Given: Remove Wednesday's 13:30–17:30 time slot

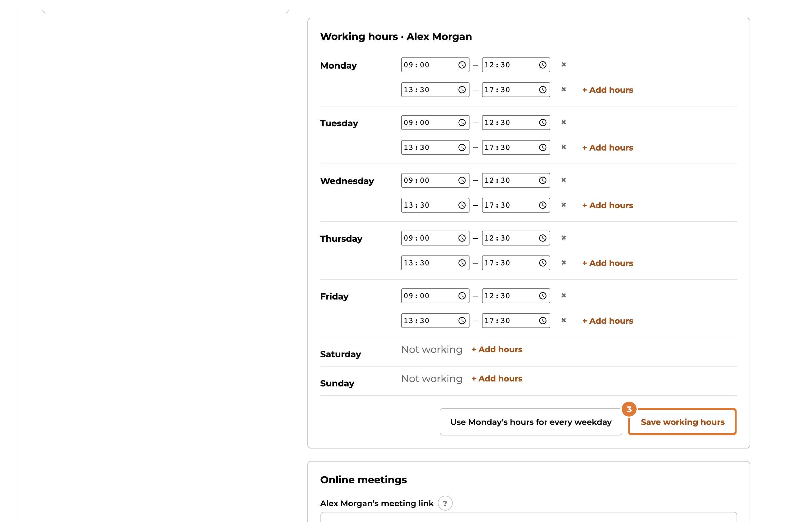Looking at the screenshot, I should pyautogui.click(x=563, y=205).
